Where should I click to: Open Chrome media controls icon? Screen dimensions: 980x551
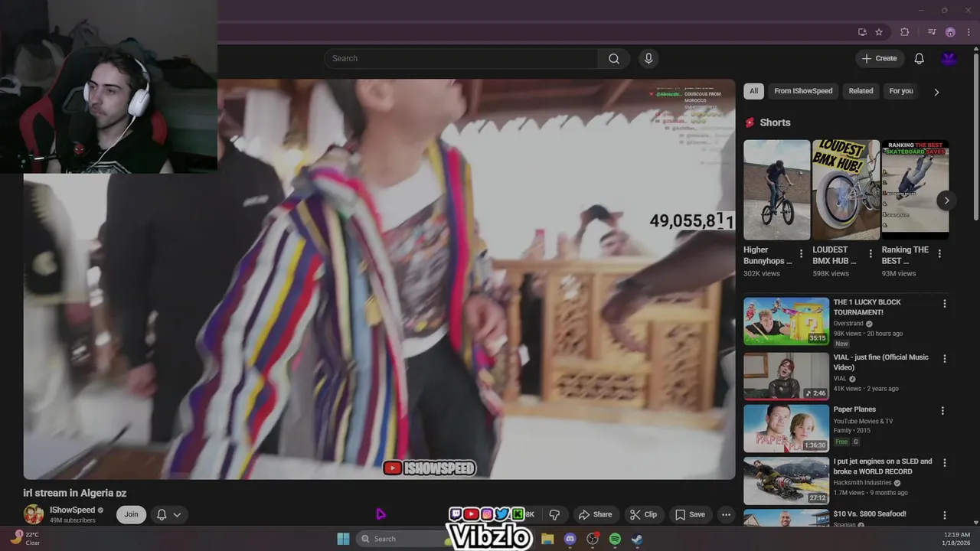pyautogui.click(x=932, y=32)
